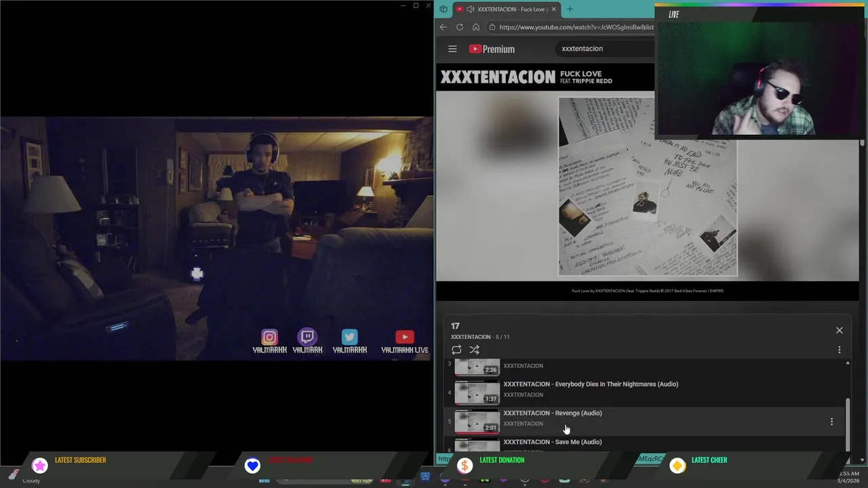The height and width of the screenshot is (488, 868).
Task: Click the Twitch VALMARKK icon
Action: pos(307,337)
